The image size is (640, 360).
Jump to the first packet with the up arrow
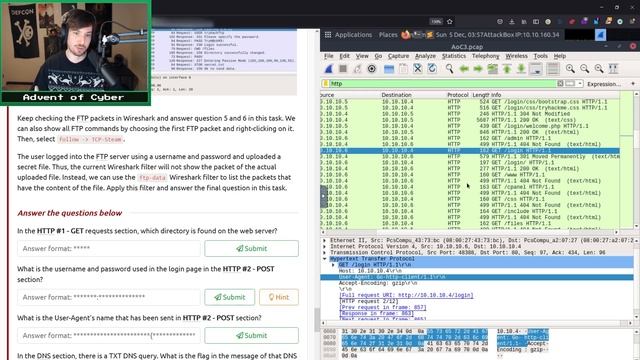[507, 69]
